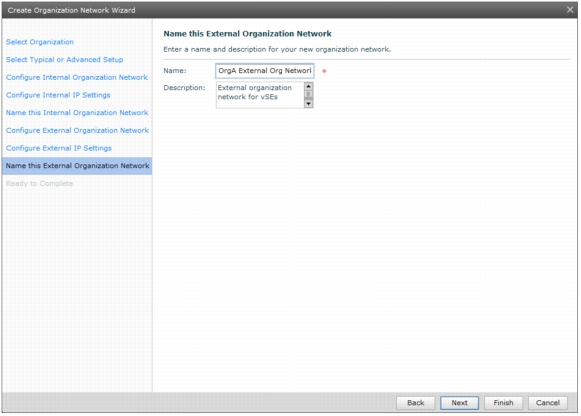Select Name this External Organization Network step
581x416 pixels.
(77, 166)
